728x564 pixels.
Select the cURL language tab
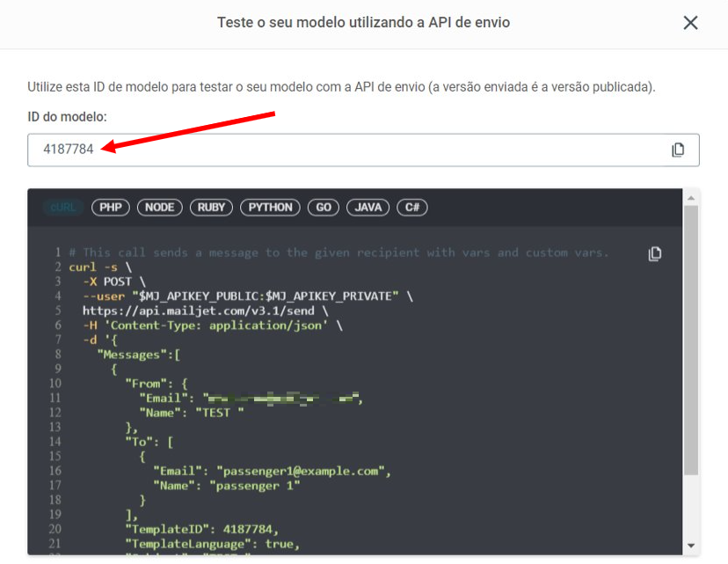point(62,207)
